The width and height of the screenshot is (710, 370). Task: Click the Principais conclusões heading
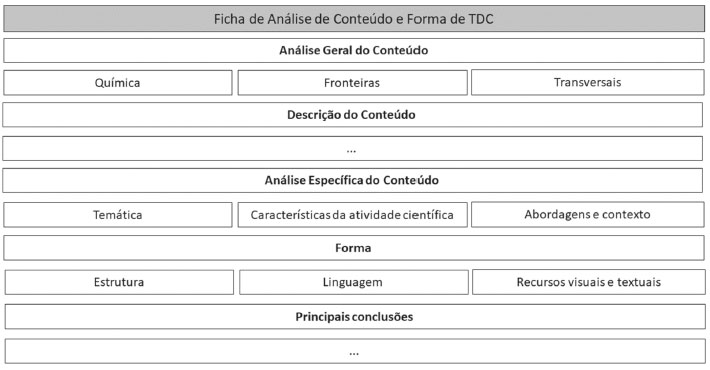[355, 317]
